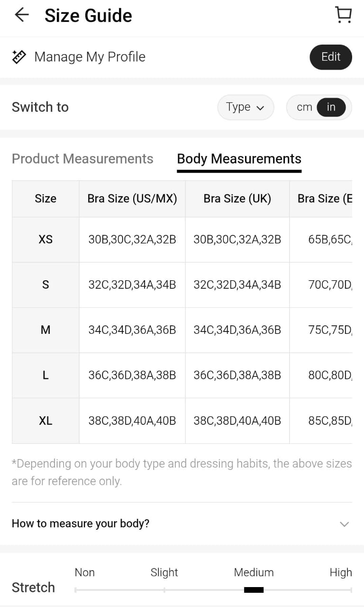
Task: Click the Medium stretch marker on slider
Action: click(254, 590)
